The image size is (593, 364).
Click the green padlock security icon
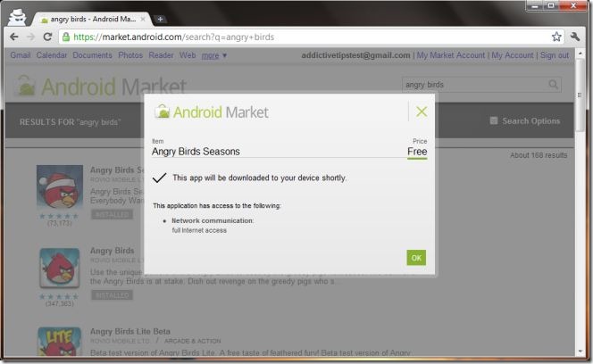66,37
